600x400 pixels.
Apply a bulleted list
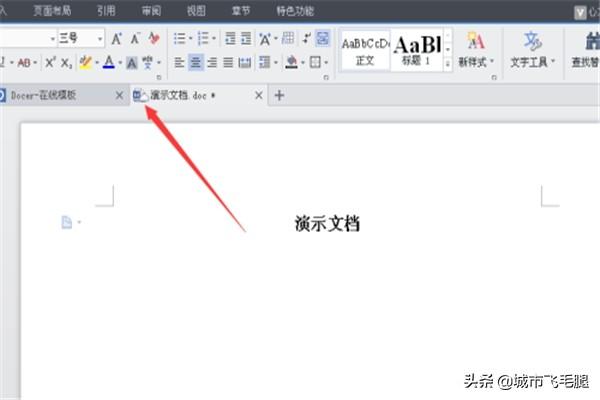click(x=179, y=39)
